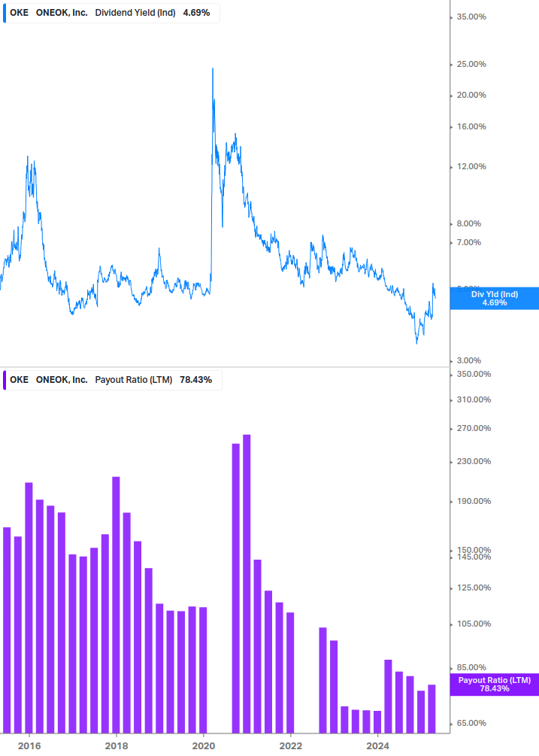Click the 16.00% yield axis label
This screenshot has width=539, height=756.
pyautogui.click(x=471, y=127)
